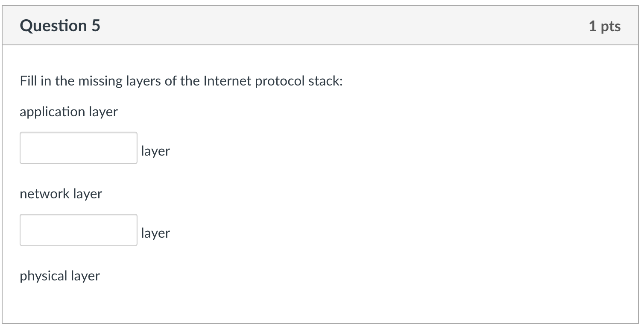
Task: Click the text reading network layer
Action: pos(61,194)
